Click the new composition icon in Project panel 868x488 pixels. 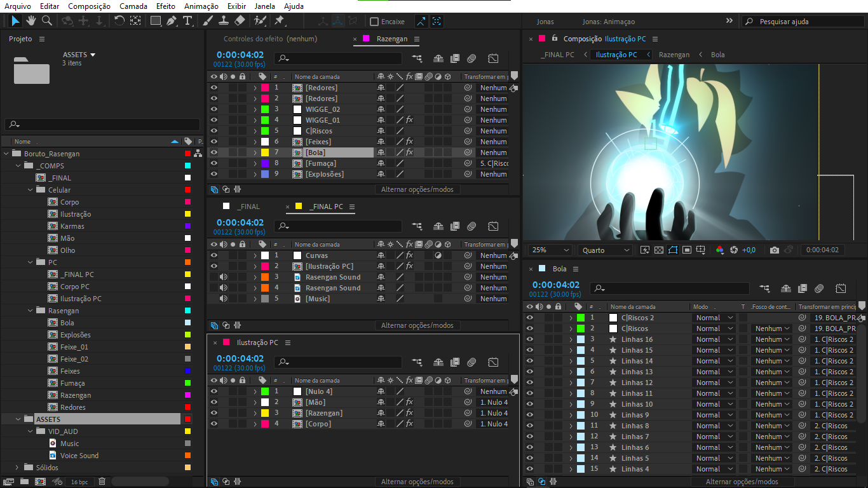[40, 482]
